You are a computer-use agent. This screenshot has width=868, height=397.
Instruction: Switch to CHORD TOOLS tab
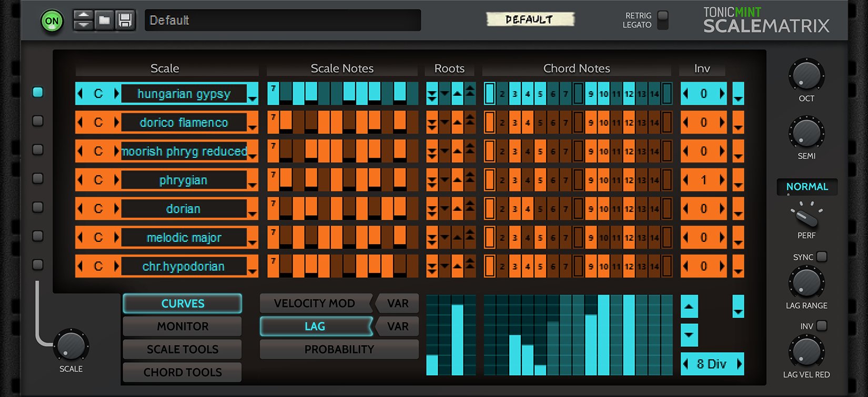tap(183, 372)
